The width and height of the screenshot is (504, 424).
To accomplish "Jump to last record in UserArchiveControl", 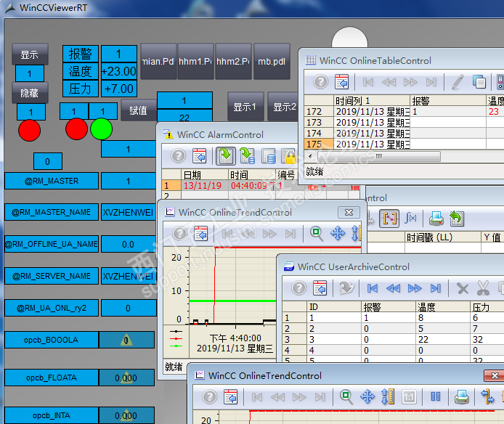I will (x=436, y=288).
